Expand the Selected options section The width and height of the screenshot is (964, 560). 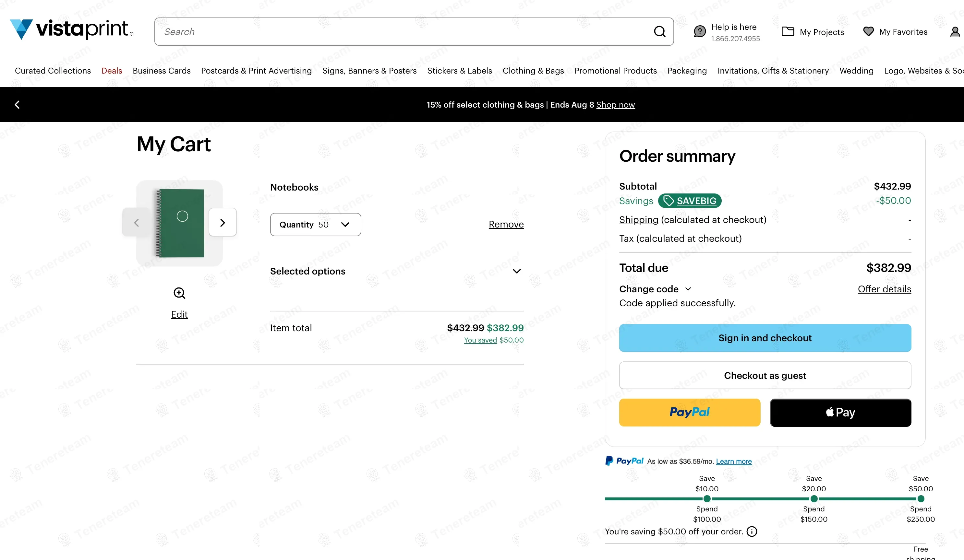tap(516, 271)
